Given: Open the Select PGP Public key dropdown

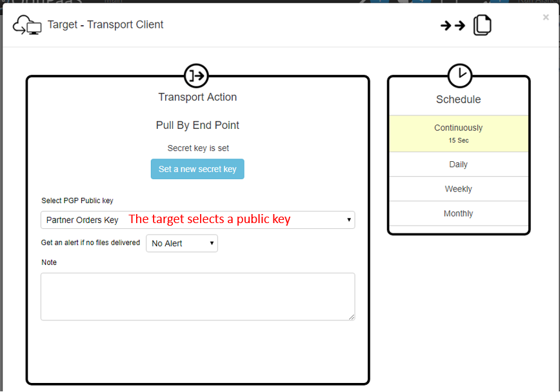Looking at the screenshot, I should [x=197, y=220].
